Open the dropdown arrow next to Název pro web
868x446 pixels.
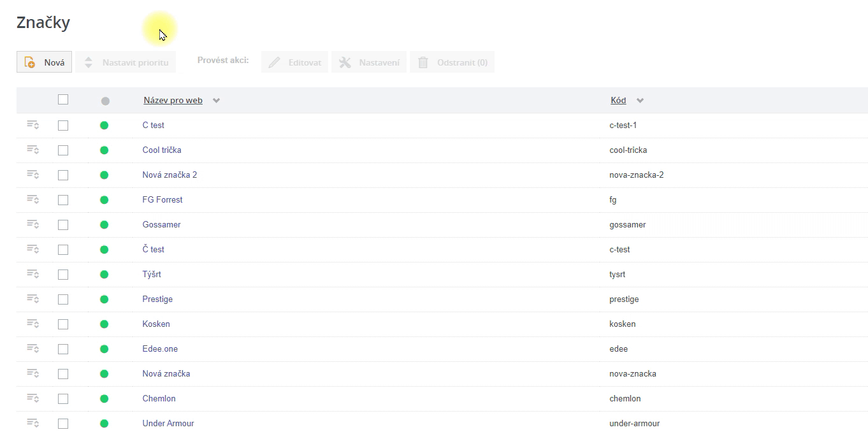pyautogui.click(x=217, y=101)
